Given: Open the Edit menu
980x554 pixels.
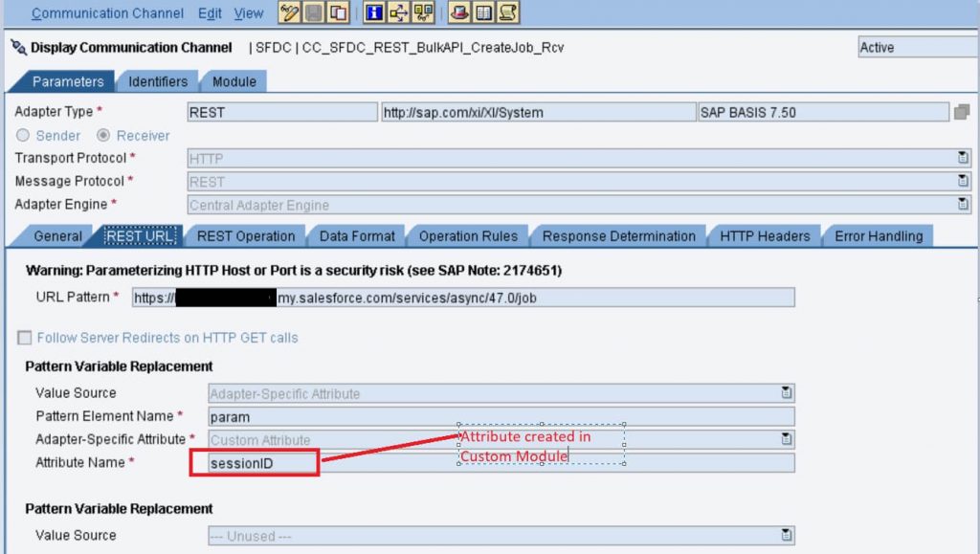Looking at the screenshot, I should [x=210, y=13].
